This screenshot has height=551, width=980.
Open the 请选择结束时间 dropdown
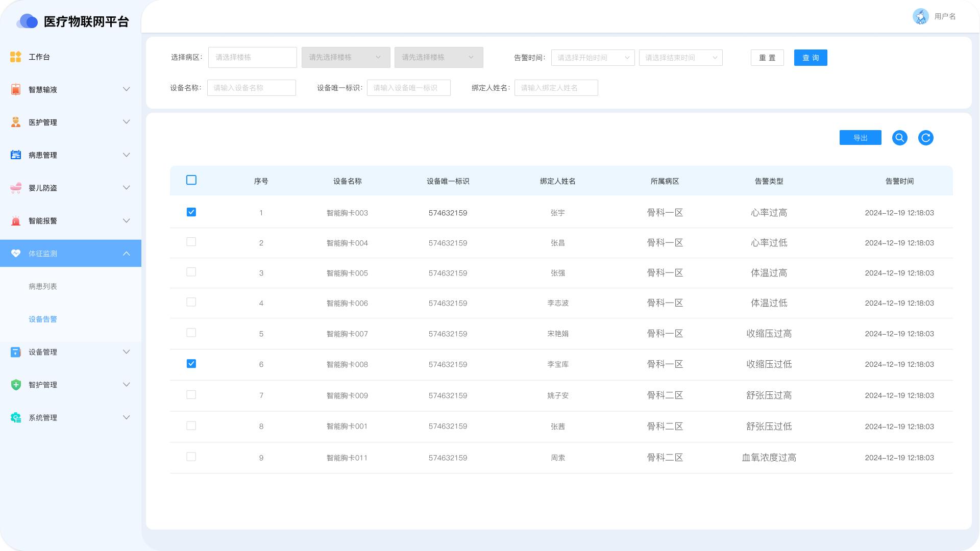point(680,58)
